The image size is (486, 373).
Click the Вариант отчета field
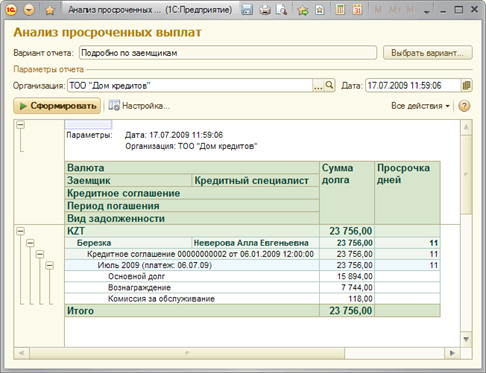pos(228,53)
